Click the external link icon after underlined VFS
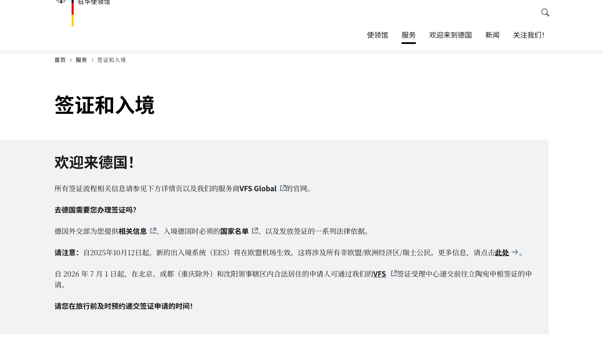603x364 pixels. (394, 273)
